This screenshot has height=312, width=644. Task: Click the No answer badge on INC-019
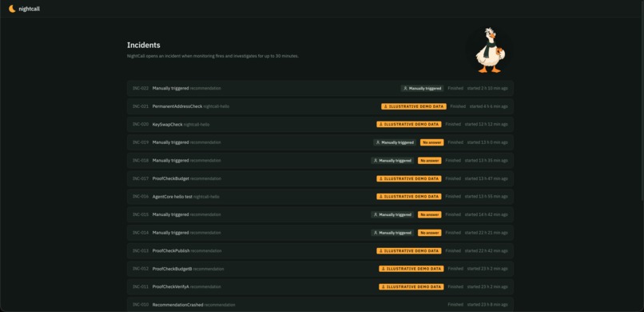(x=431, y=142)
